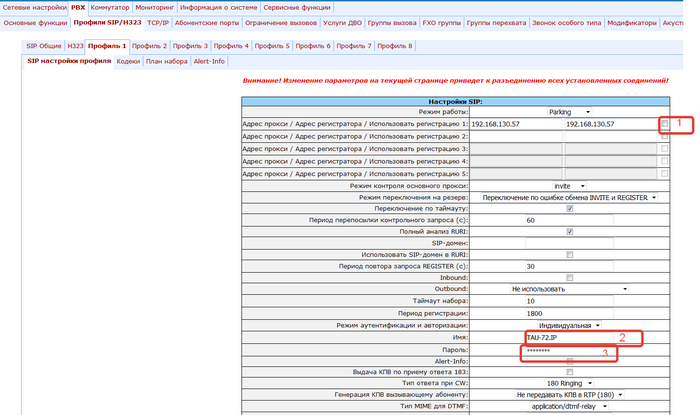Viewport: 700px width, 415px height.
Task: Open the Outbound dropdown
Action: (568, 289)
